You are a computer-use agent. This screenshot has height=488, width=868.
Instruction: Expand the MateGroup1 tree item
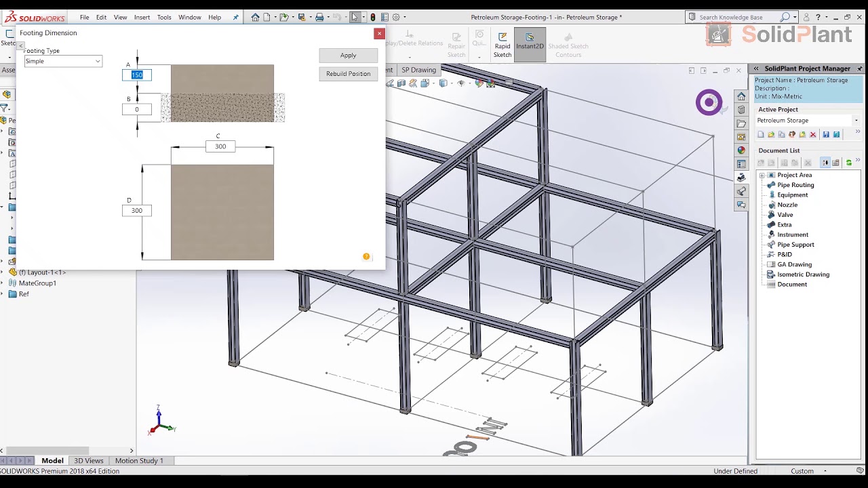pos(3,283)
